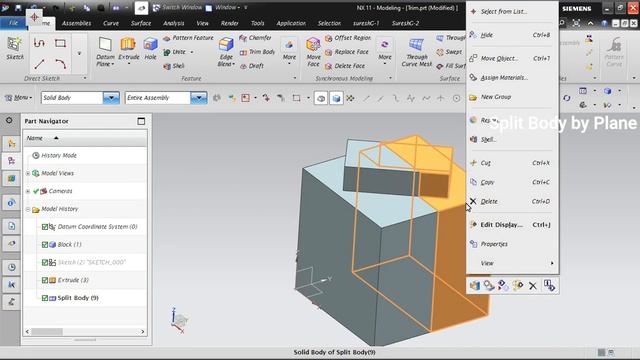Collapse the Model History node

(28, 209)
